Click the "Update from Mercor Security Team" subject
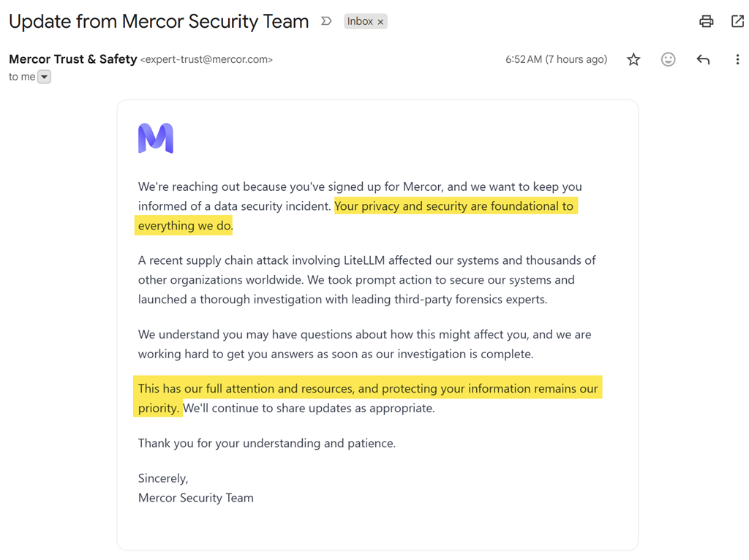Image resolution: width=749 pixels, height=560 pixels. 159,21
